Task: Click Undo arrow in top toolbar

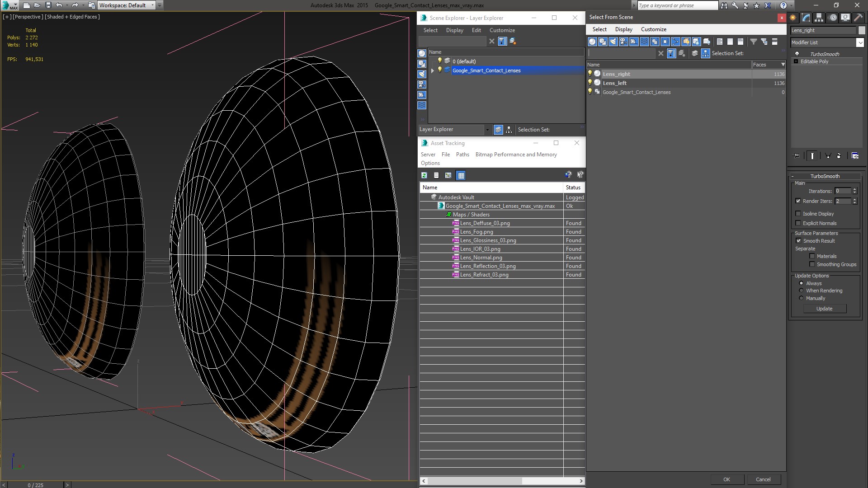Action: coord(59,5)
